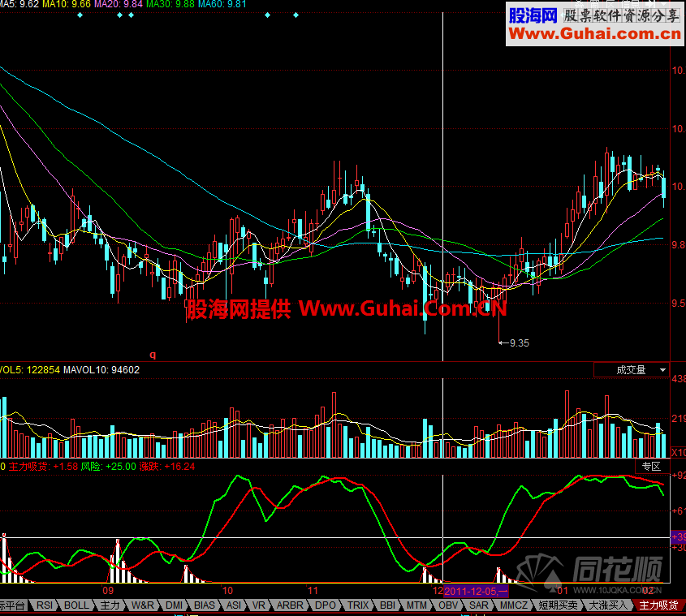
Task: Open the 主力 indicator tab
Action: [x=110, y=605]
